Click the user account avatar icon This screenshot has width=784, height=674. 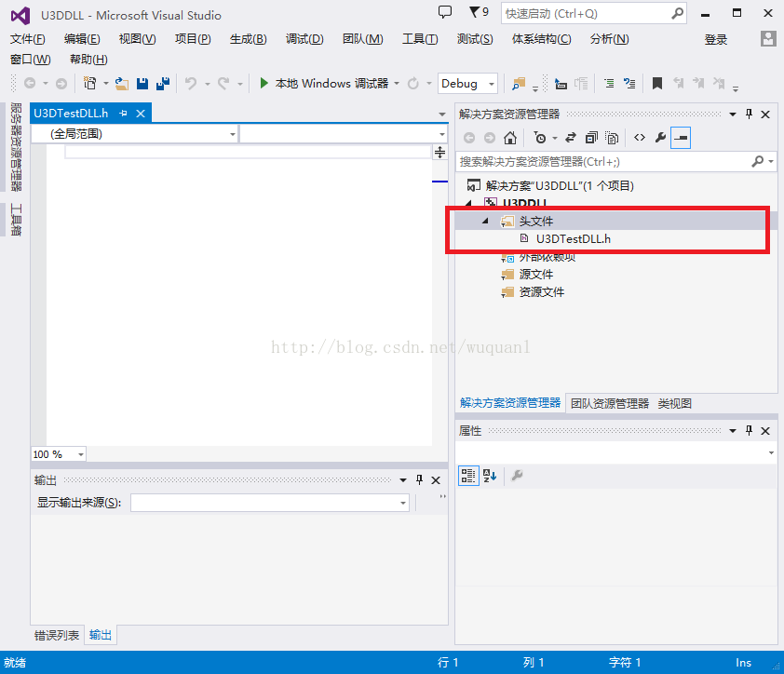[767, 38]
